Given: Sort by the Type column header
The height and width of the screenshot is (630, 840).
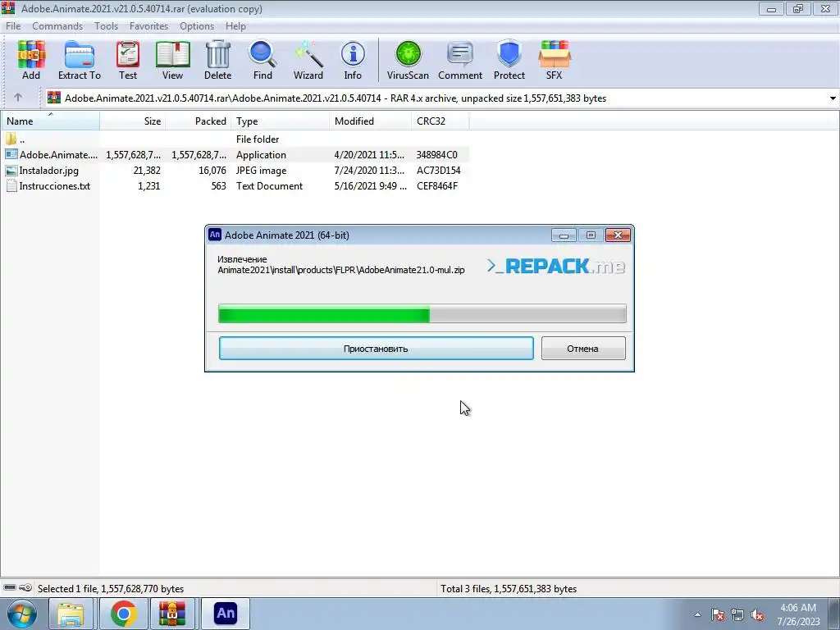Looking at the screenshot, I should (281, 121).
